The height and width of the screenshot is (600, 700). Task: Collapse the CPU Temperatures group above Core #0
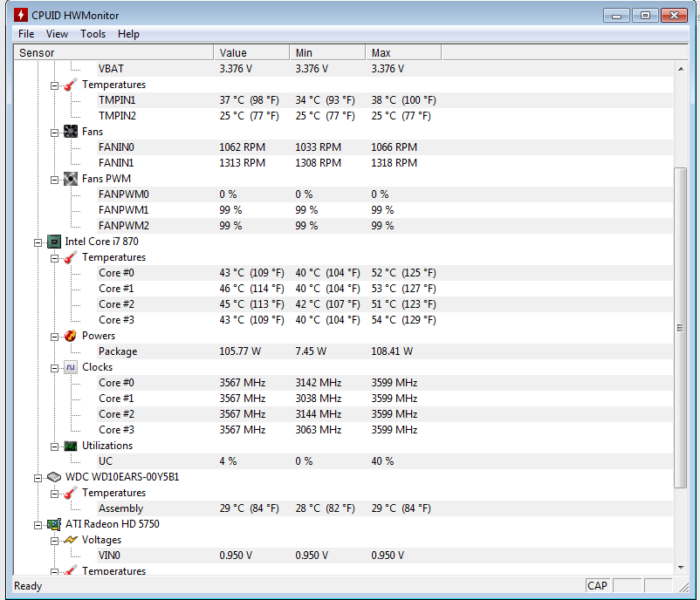pyautogui.click(x=54, y=258)
